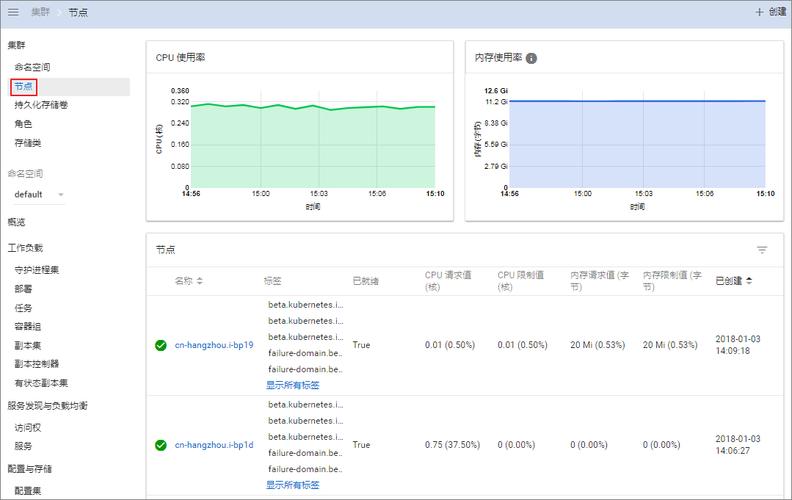The width and height of the screenshot is (792, 500).
Task: Click CPU request 0.75 (37.50%) value
Action: 453,445
